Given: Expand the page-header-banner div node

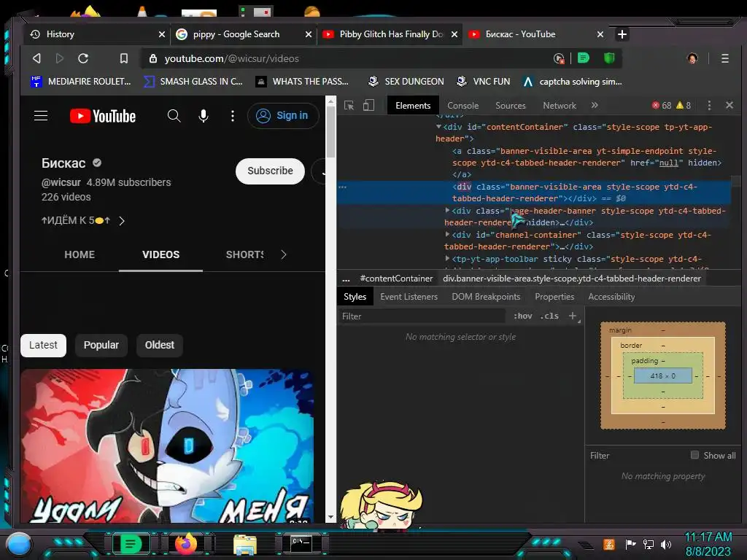Looking at the screenshot, I should [447, 210].
